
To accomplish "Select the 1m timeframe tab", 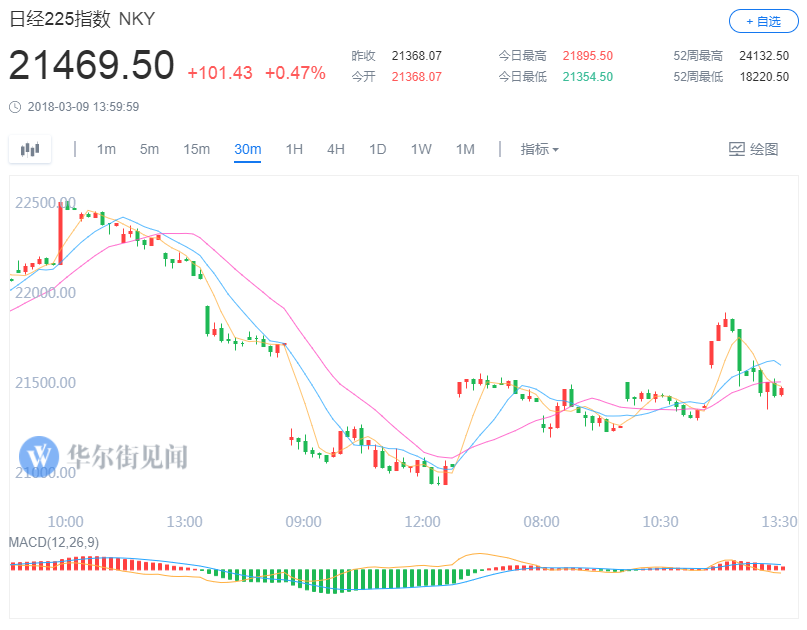I will pyautogui.click(x=106, y=149).
